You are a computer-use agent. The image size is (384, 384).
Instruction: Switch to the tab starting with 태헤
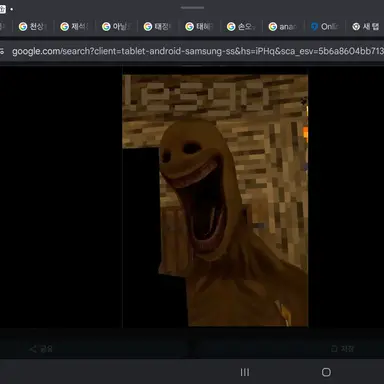pyautogui.click(x=200, y=27)
